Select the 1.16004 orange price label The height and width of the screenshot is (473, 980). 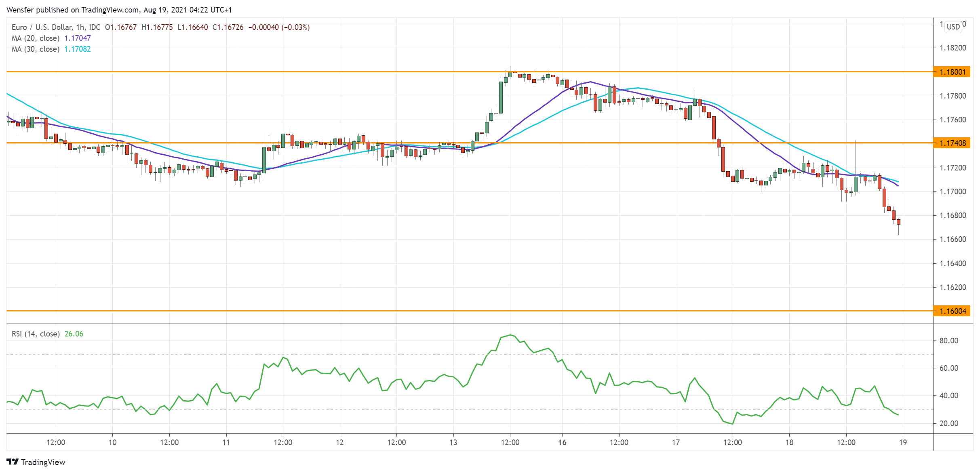(952, 311)
